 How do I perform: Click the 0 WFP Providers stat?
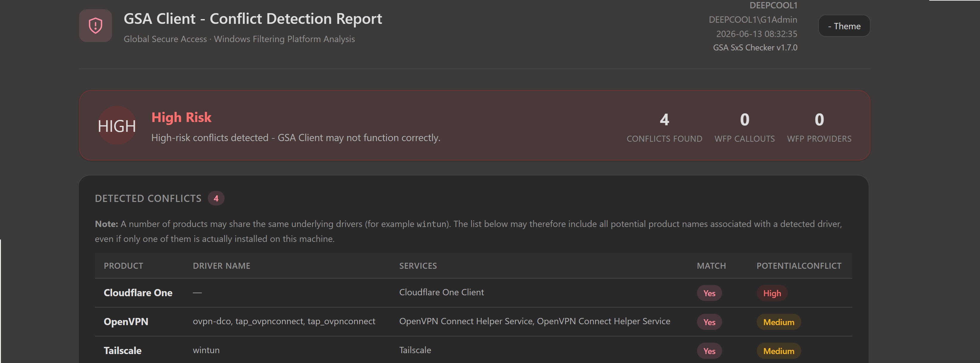(819, 127)
